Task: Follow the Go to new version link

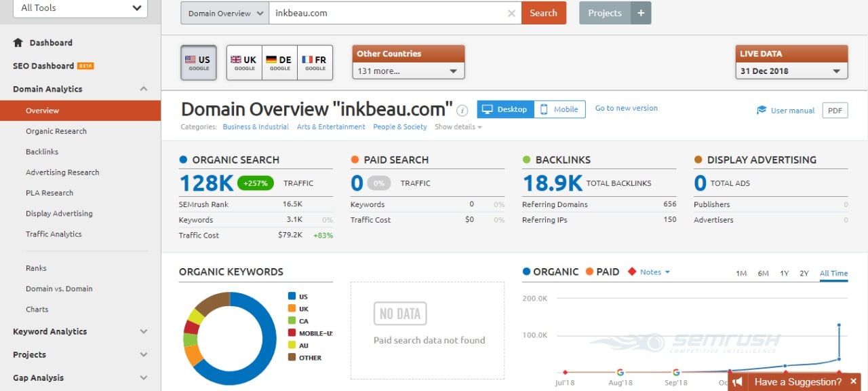Action: pyautogui.click(x=627, y=108)
